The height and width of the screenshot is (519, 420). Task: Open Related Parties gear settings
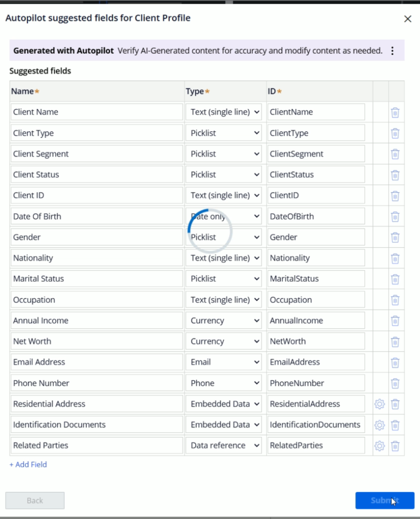coord(379,446)
